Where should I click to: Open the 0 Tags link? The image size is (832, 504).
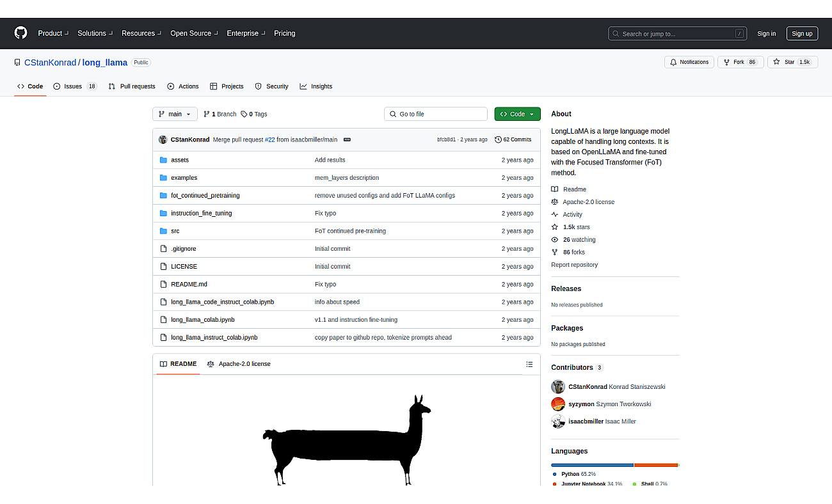pyautogui.click(x=254, y=114)
